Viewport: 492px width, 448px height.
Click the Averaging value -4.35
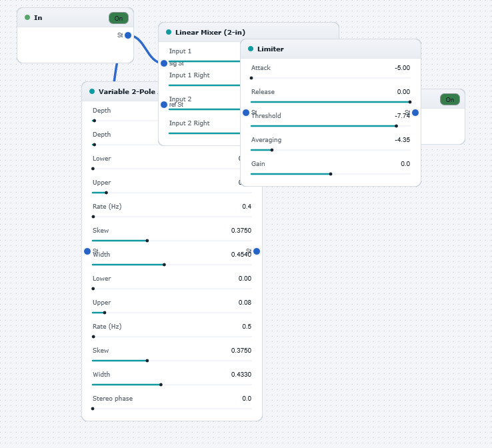[x=402, y=139]
